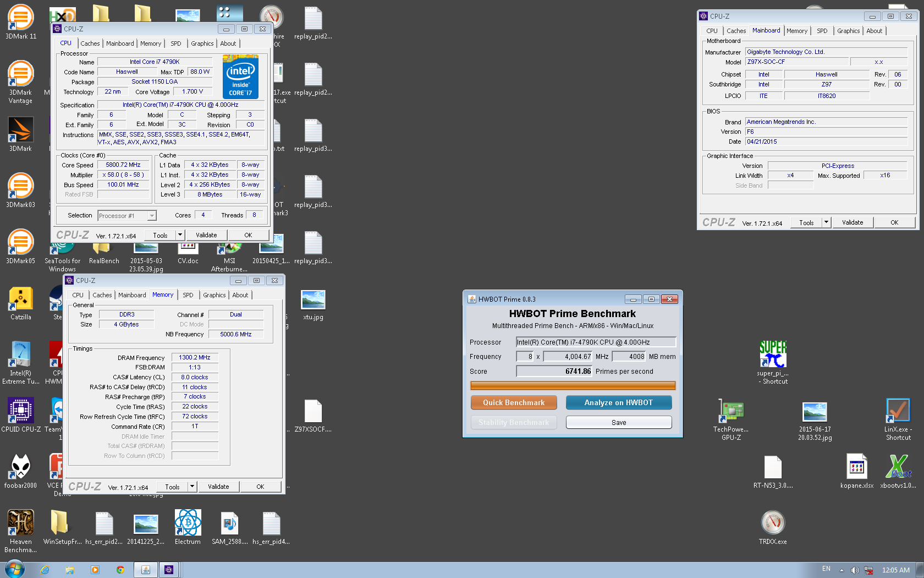Image resolution: width=924 pixels, height=578 pixels.
Task: Open the Z97XSOCF file icon
Action: coord(313,415)
